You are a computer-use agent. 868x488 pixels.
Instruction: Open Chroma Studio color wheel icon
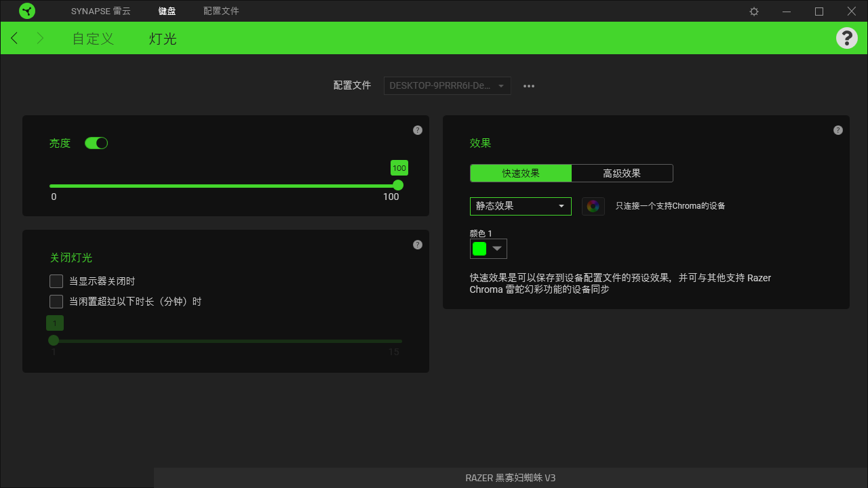coord(593,206)
